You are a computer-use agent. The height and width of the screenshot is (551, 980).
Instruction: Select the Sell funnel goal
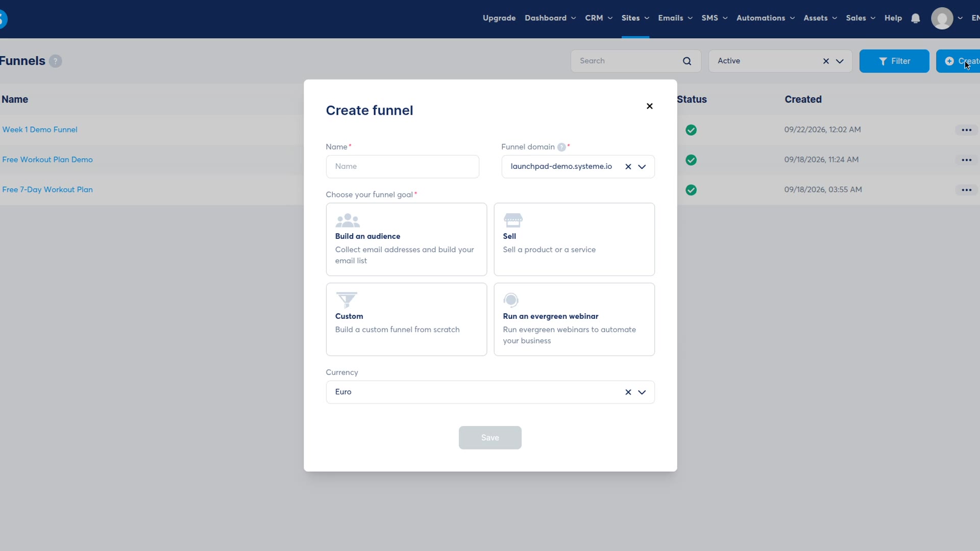[574, 239]
